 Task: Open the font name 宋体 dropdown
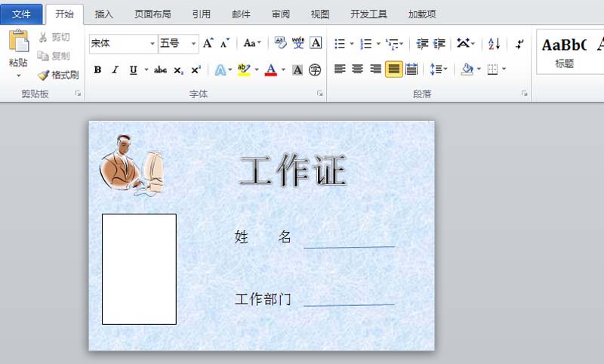tap(153, 44)
